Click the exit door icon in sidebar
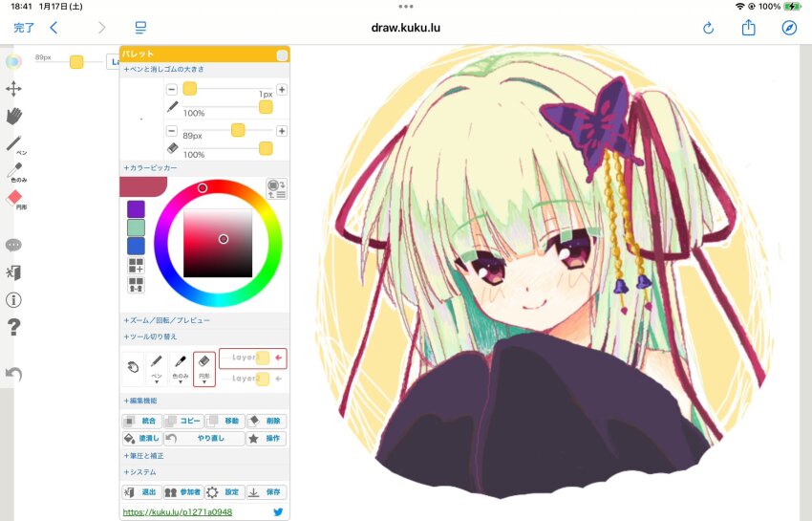 13,272
